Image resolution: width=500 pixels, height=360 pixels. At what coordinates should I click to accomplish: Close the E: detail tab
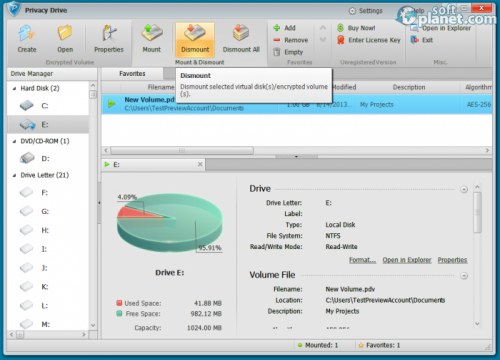(x=200, y=164)
